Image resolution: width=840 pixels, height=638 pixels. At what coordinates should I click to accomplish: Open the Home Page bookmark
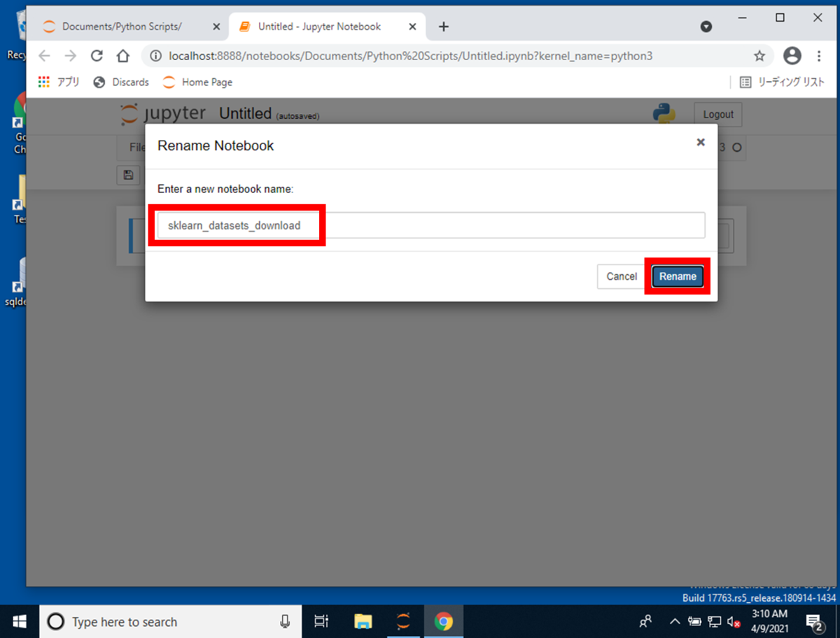click(197, 82)
